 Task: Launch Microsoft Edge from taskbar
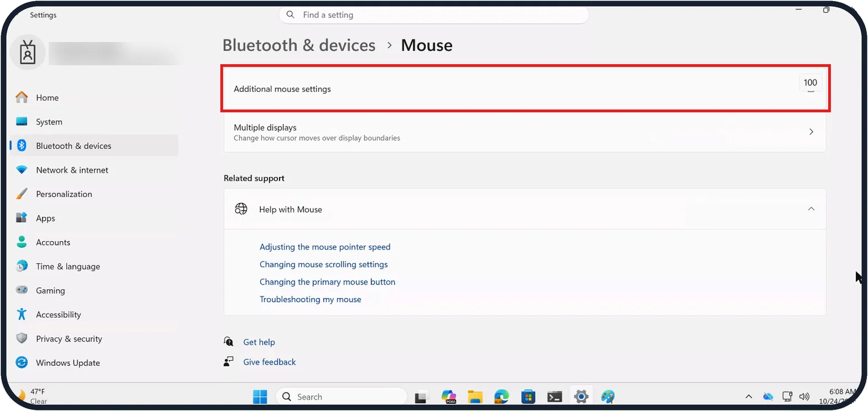point(502,397)
